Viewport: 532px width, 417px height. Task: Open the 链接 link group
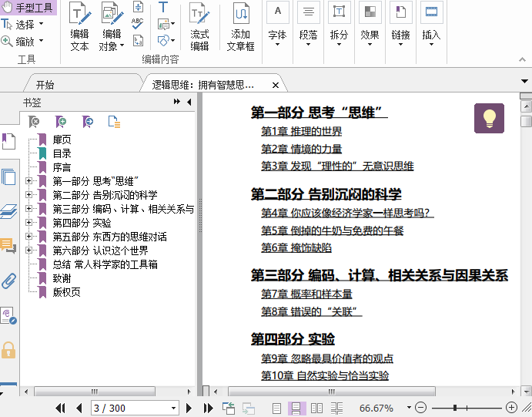tap(400, 25)
